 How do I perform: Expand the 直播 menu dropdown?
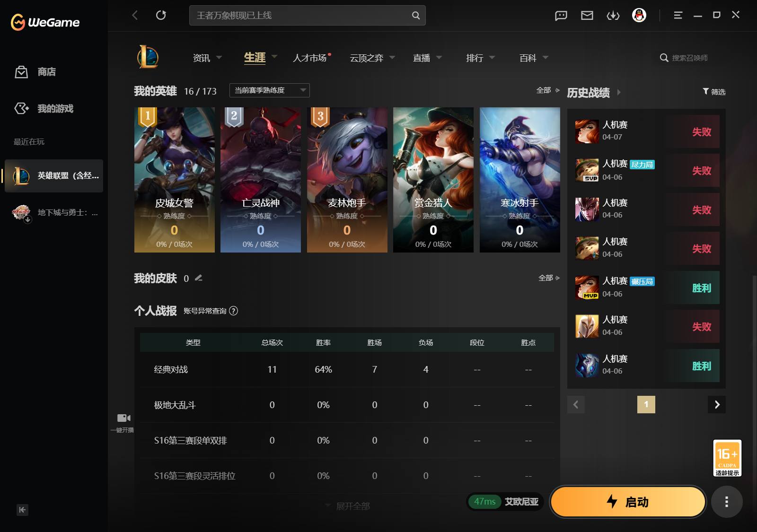(x=439, y=58)
